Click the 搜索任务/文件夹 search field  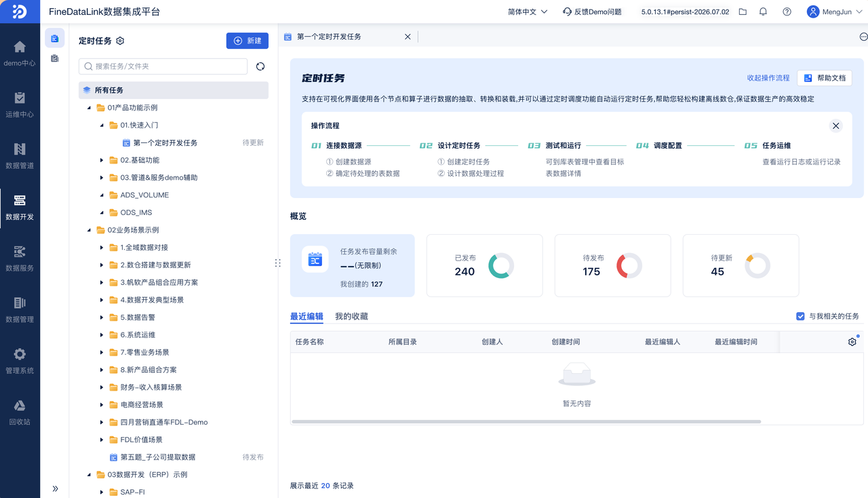[x=163, y=66]
